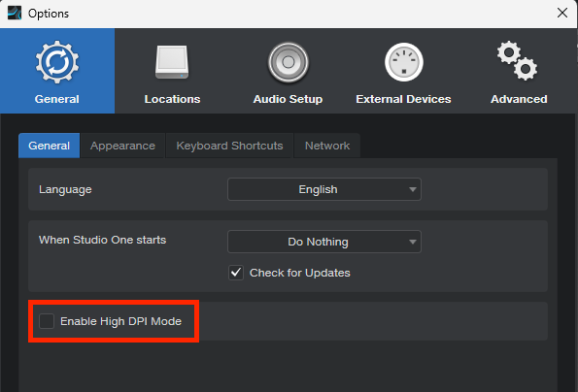Open the Locations drive icon section

172,71
